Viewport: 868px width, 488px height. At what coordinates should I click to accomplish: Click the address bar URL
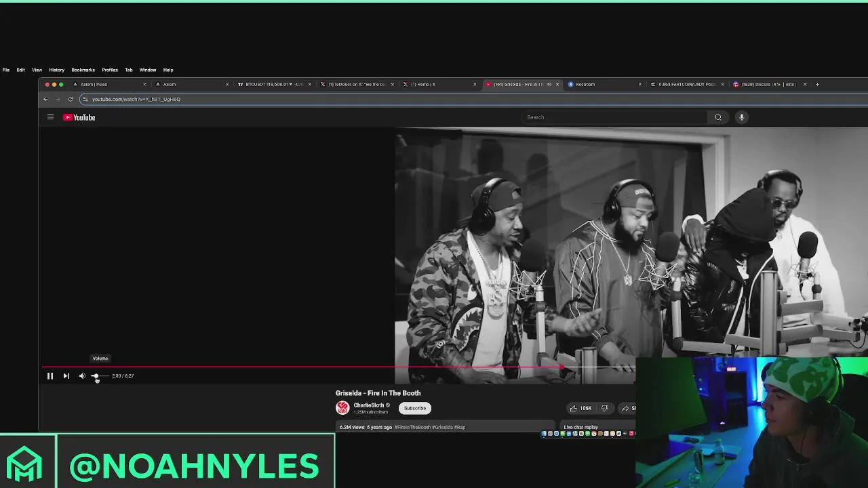point(136,99)
